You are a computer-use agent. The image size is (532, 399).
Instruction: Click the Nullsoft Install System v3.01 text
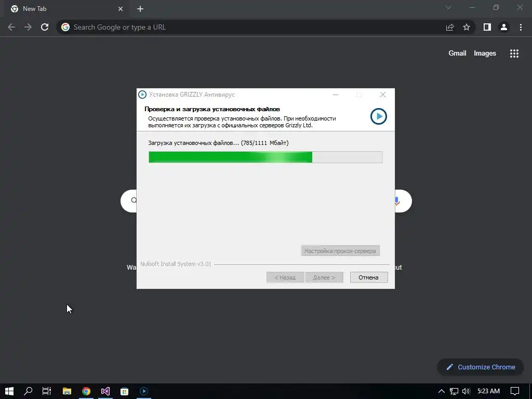176,264
